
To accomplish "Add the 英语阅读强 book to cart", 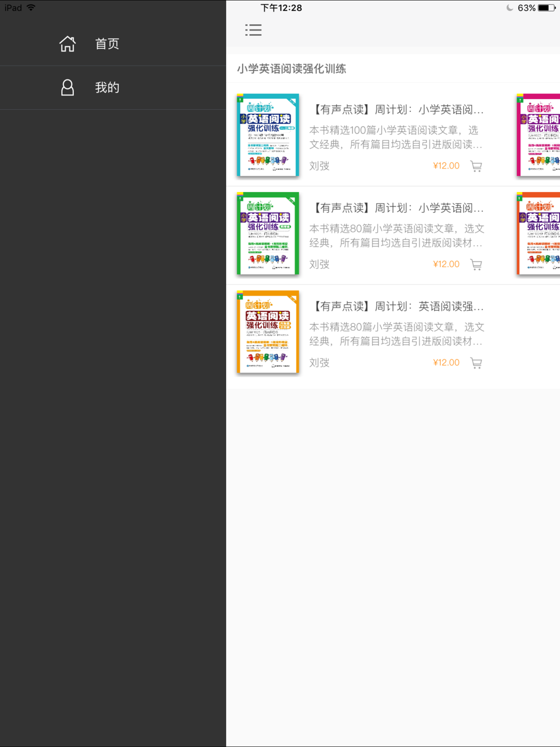I will [x=477, y=363].
